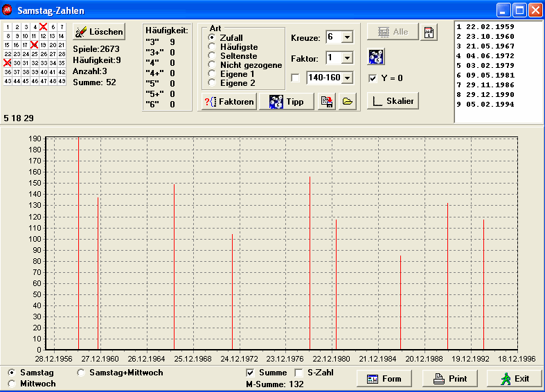Choose the Mittwoch radio button

(x=11, y=383)
